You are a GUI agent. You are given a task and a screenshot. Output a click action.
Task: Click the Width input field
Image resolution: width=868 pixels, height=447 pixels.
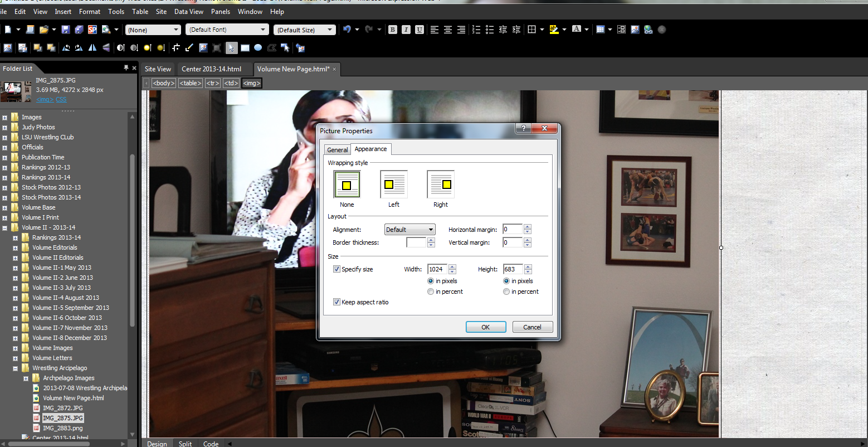point(437,269)
